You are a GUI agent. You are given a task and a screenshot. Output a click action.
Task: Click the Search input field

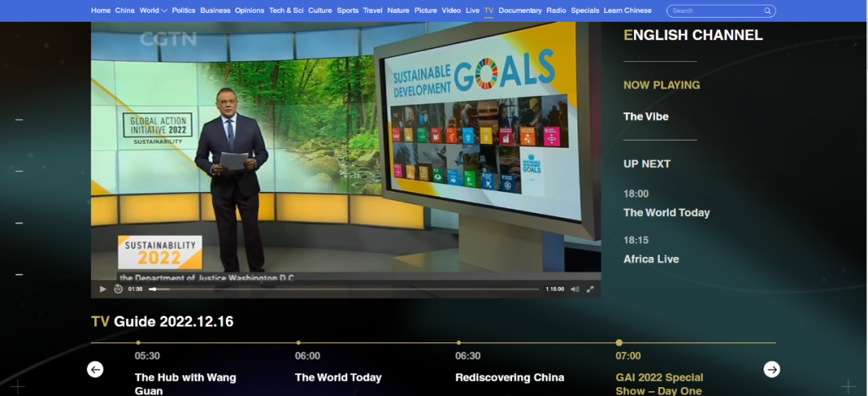tap(715, 11)
